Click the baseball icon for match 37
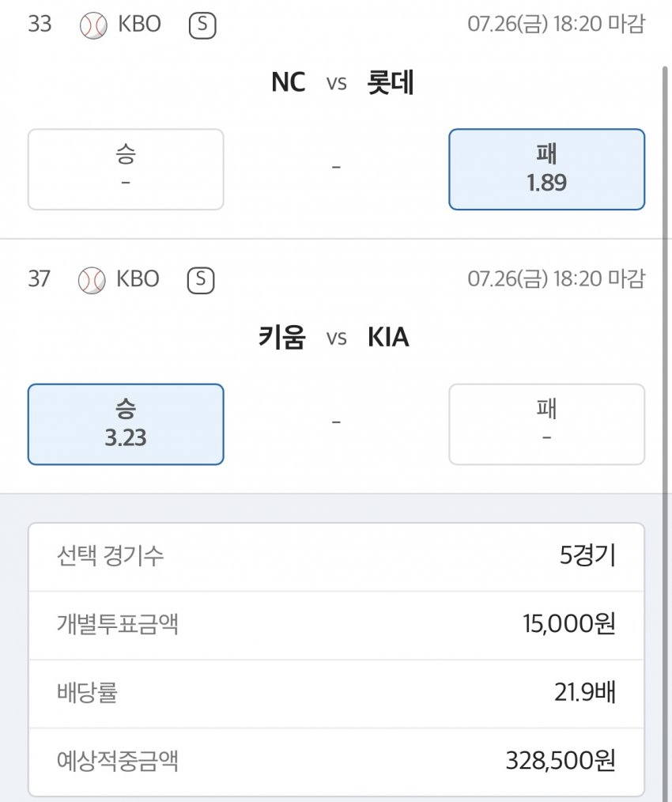Image resolution: width=672 pixels, height=802 pixels. pyautogui.click(x=92, y=280)
